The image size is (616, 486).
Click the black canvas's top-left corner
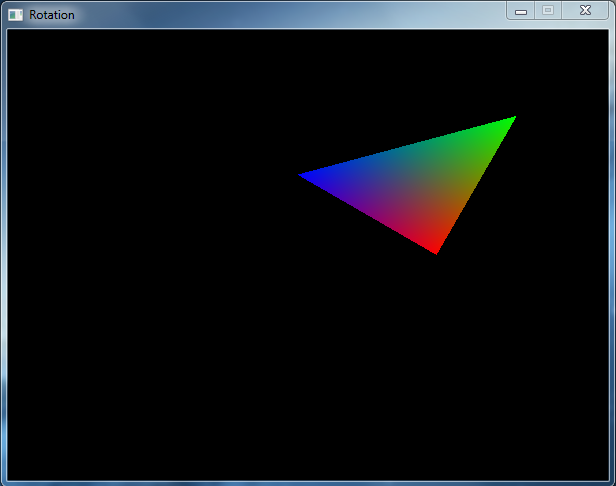(10, 32)
